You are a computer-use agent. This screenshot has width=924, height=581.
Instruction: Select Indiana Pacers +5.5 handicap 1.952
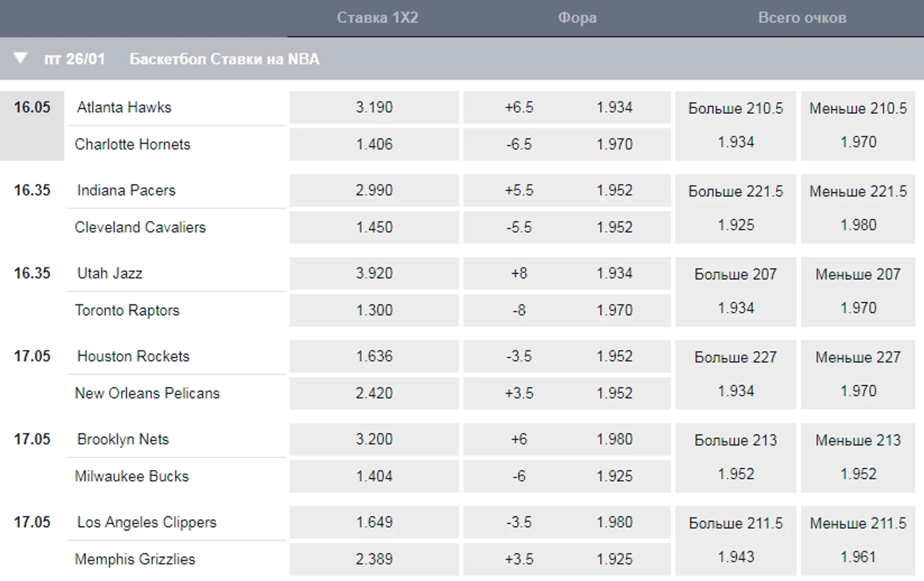[x=567, y=191]
